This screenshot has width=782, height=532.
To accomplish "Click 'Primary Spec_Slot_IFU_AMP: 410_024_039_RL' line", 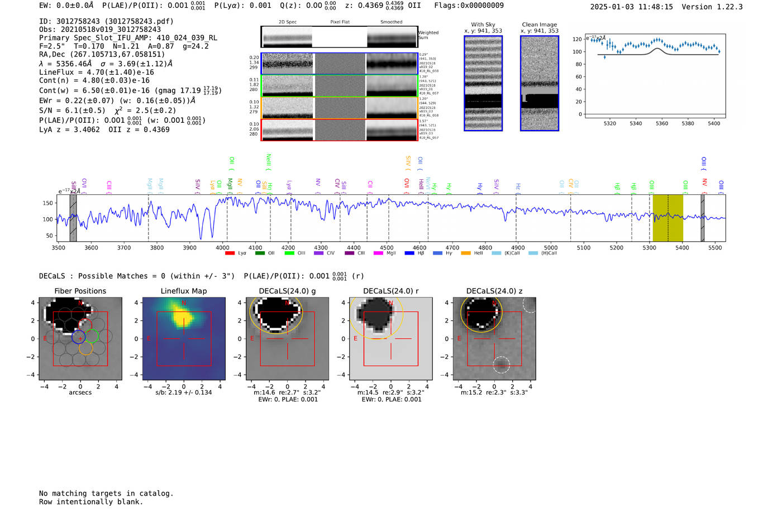I will (x=128, y=38).
